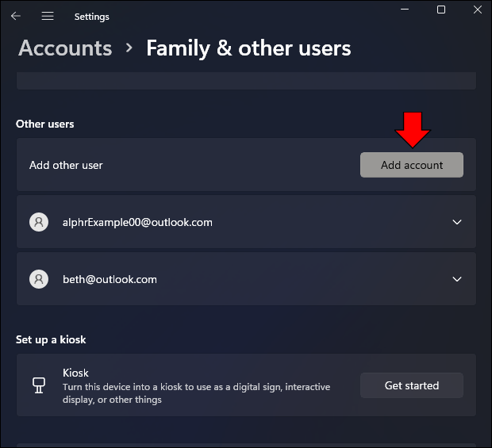
Task: Maximize the Settings window
Action: click(x=441, y=10)
